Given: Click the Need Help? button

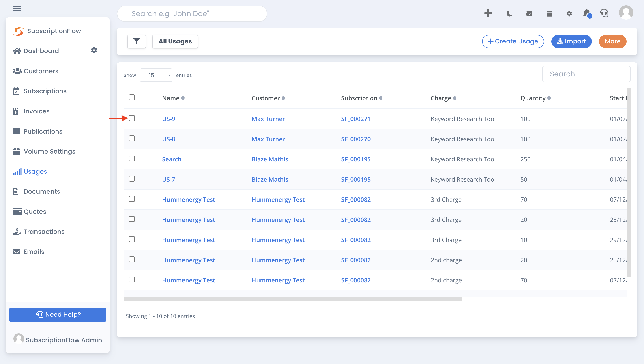Looking at the screenshot, I should [x=58, y=314].
